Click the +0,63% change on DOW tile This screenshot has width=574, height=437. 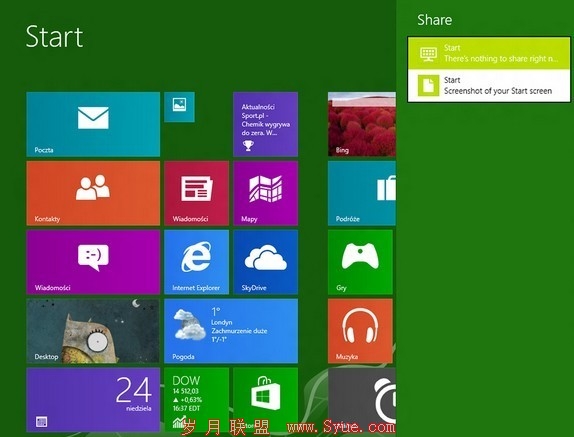[x=187, y=400]
